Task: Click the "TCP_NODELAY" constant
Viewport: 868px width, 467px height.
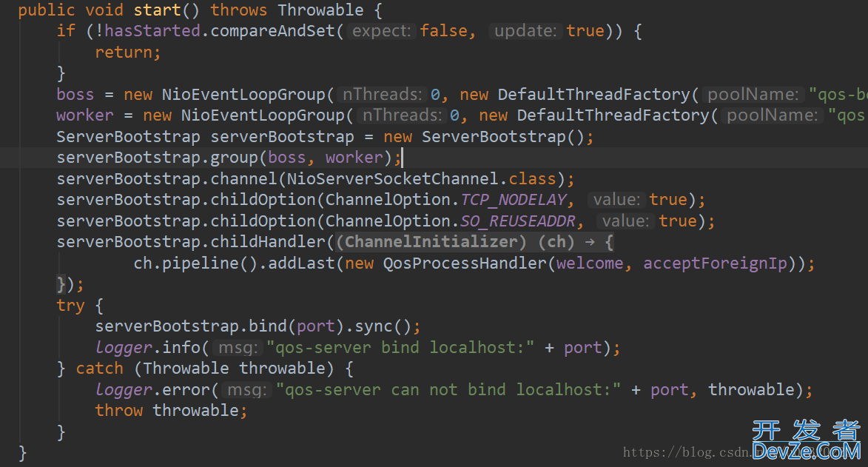Action: pyautogui.click(x=513, y=200)
